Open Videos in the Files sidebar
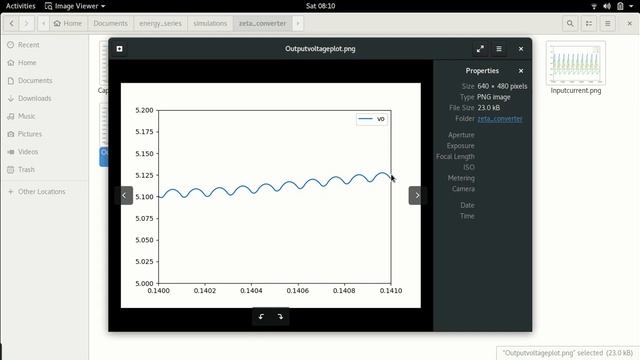Image resolution: width=640 pixels, height=360 pixels. pos(44,152)
